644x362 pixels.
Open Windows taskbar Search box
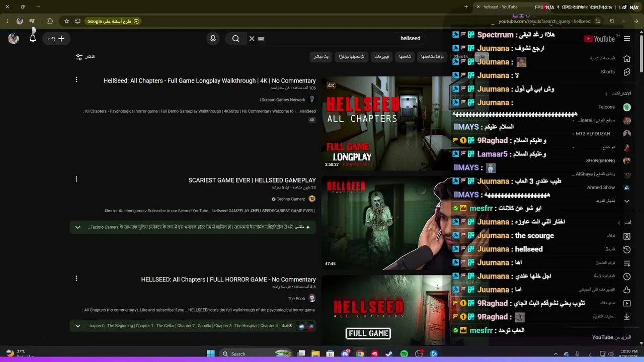click(257, 354)
